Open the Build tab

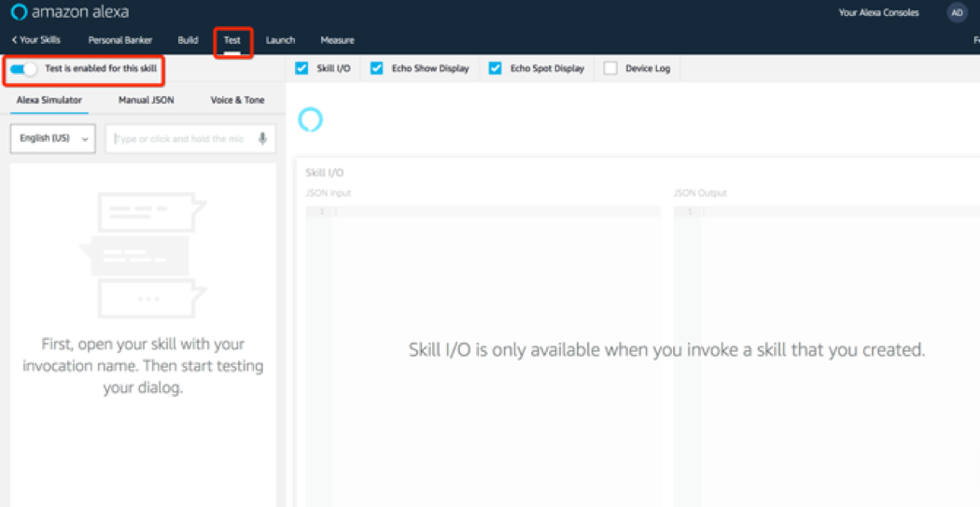coord(189,40)
